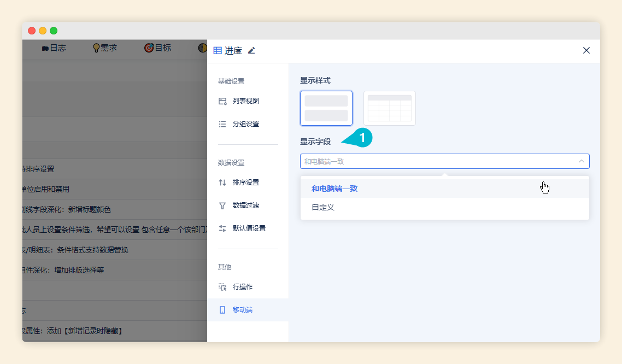This screenshot has height=364, width=622.
Task: Click the edit pencil icon beside 进度
Action: coord(251,51)
